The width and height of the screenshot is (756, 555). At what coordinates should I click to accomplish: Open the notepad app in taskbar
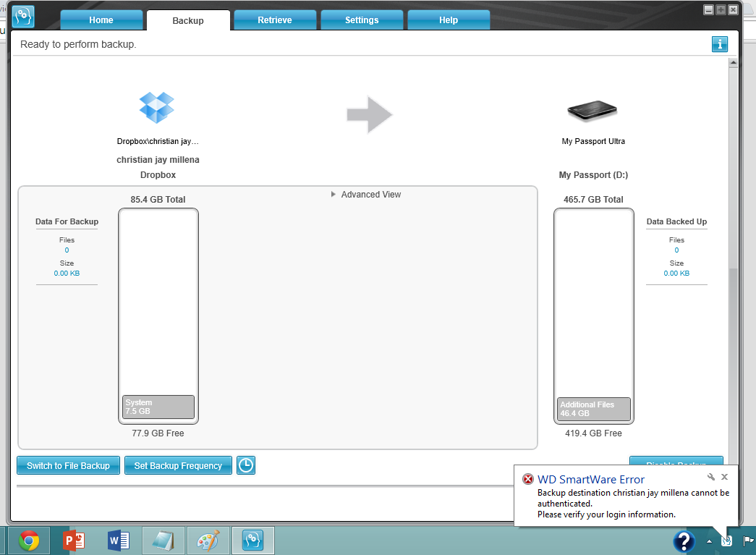pos(163,541)
